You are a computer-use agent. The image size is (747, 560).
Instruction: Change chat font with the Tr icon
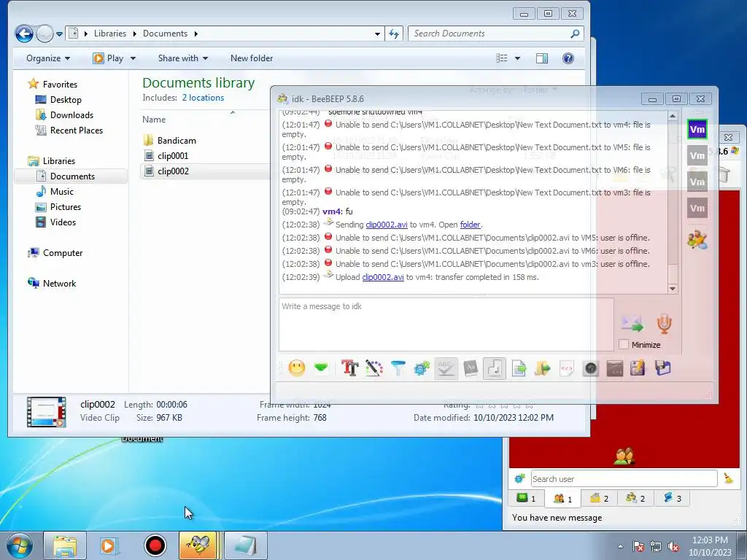click(x=349, y=368)
